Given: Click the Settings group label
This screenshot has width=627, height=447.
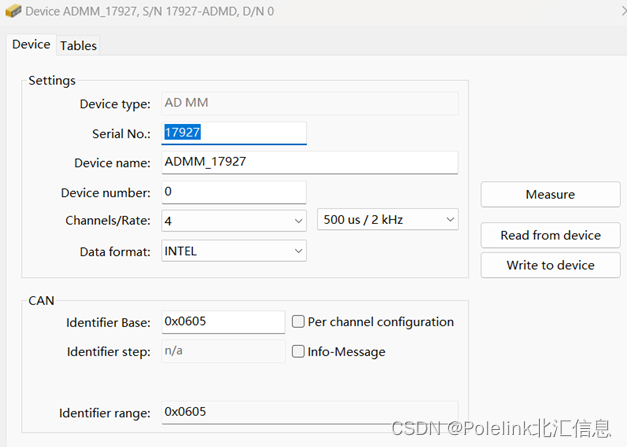Looking at the screenshot, I should point(52,80).
